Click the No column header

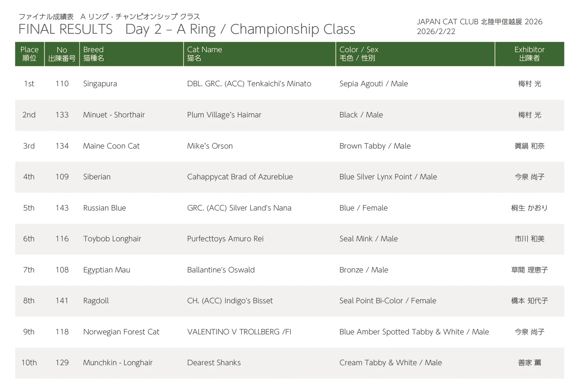(x=62, y=54)
